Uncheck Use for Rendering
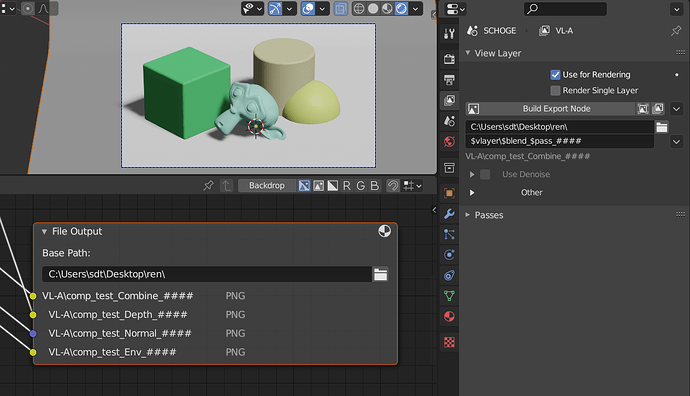This screenshot has width=690, height=396. coord(555,75)
